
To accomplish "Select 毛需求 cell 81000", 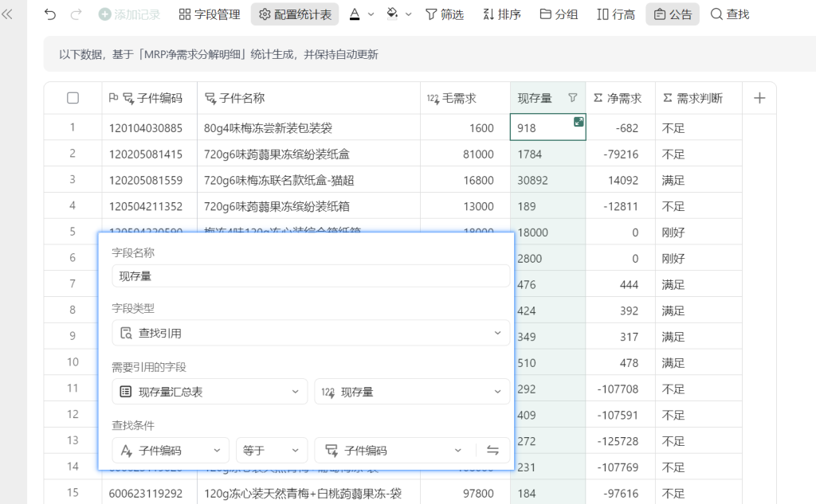I will pyautogui.click(x=465, y=154).
